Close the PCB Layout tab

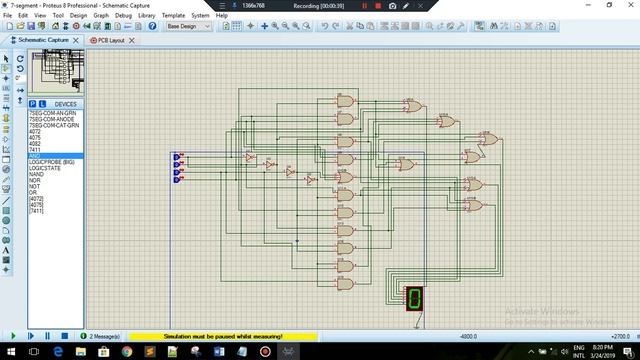coord(132,40)
